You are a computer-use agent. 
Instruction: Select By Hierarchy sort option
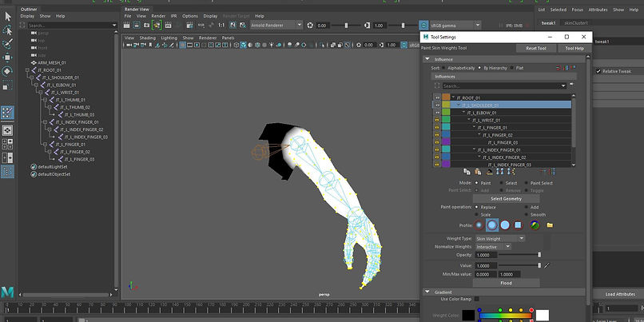(480, 68)
